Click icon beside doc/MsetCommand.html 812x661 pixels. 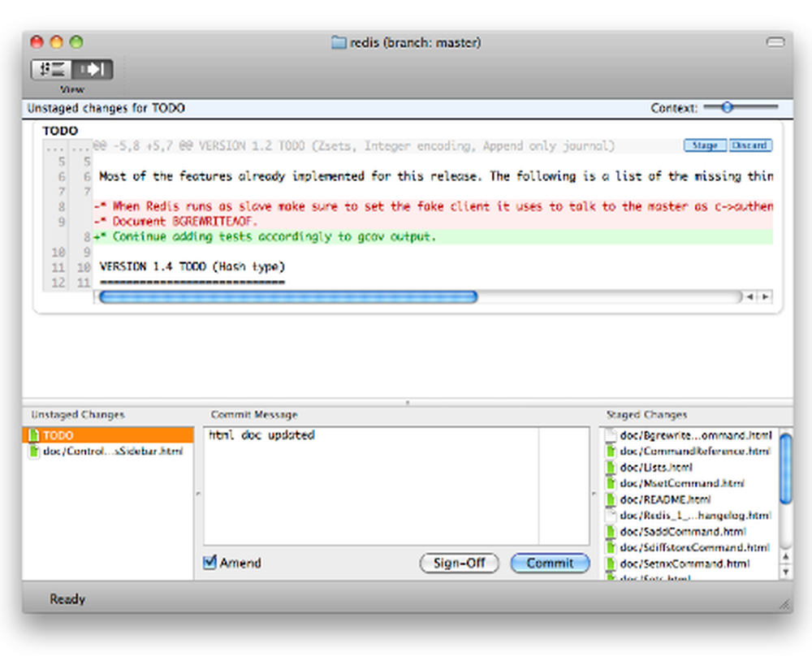(x=611, y=483)
